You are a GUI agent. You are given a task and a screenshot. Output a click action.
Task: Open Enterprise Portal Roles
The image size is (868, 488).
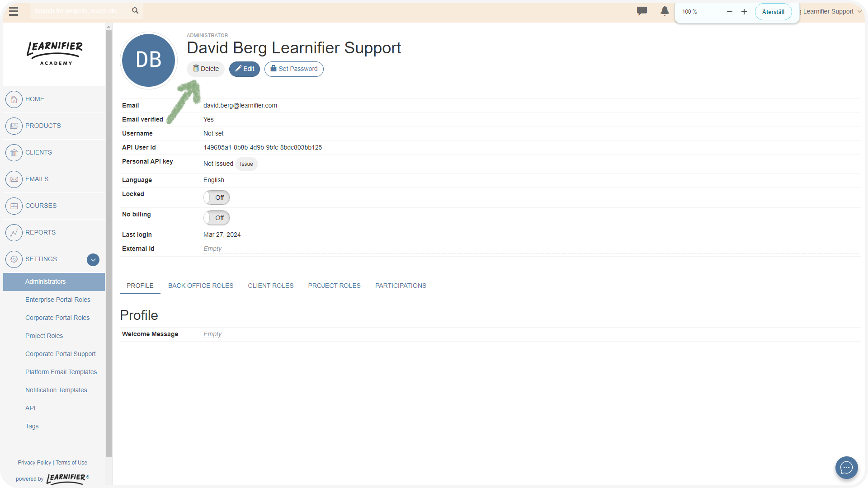(x=58, y=300)
